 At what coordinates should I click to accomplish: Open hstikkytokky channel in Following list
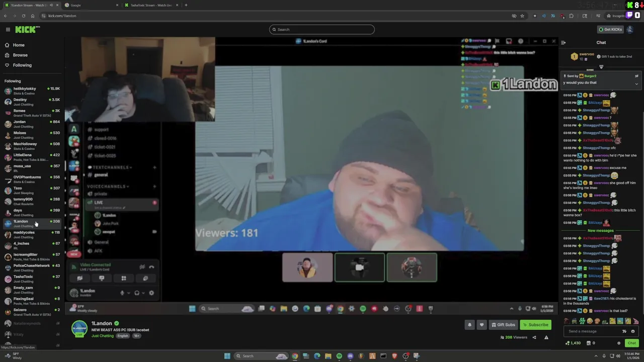32,91
